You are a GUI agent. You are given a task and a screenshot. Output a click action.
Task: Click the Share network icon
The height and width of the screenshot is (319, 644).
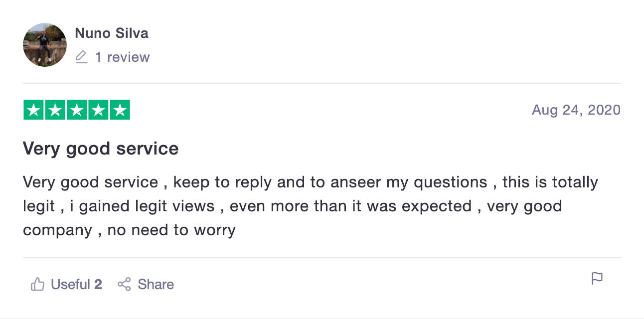click(x=124, y=285)
